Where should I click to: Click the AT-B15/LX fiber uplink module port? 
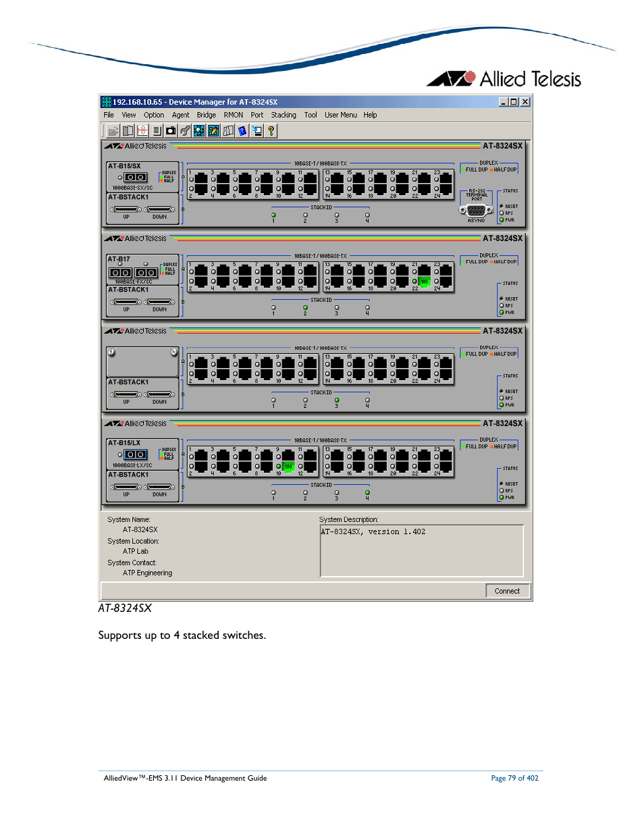pos(136,454)
